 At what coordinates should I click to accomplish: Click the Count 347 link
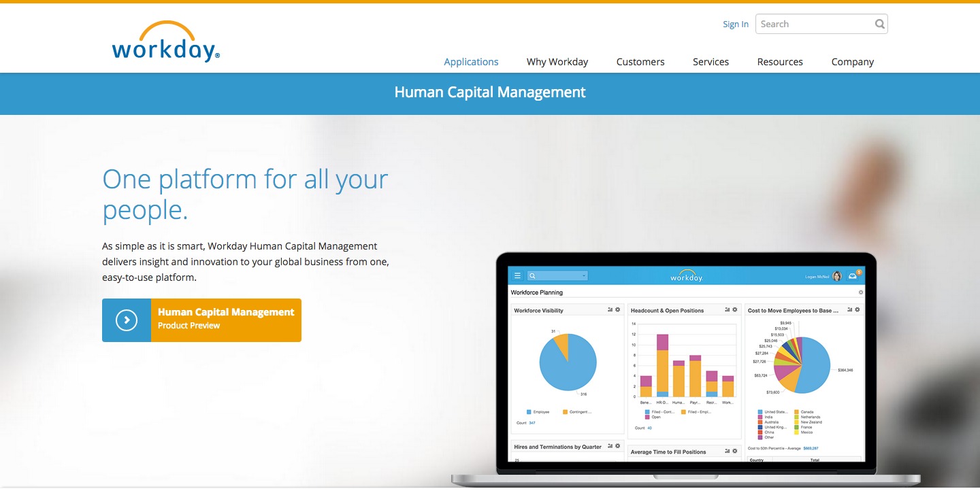[x=532, y=423]
